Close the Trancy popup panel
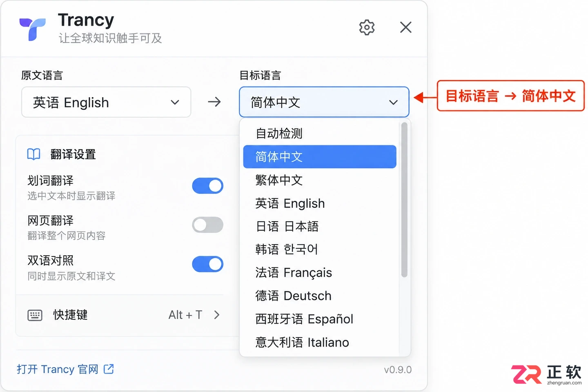The width and height of the screenshot is (588, 392). (405, 27)
